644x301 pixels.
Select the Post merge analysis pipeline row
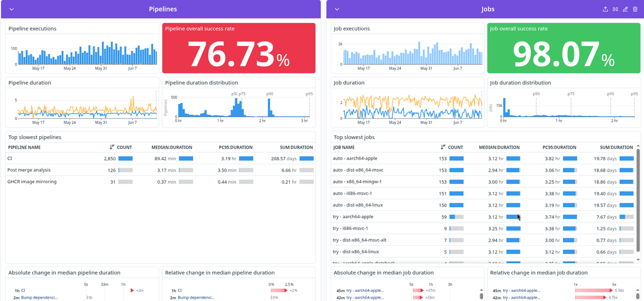(160, 170)
